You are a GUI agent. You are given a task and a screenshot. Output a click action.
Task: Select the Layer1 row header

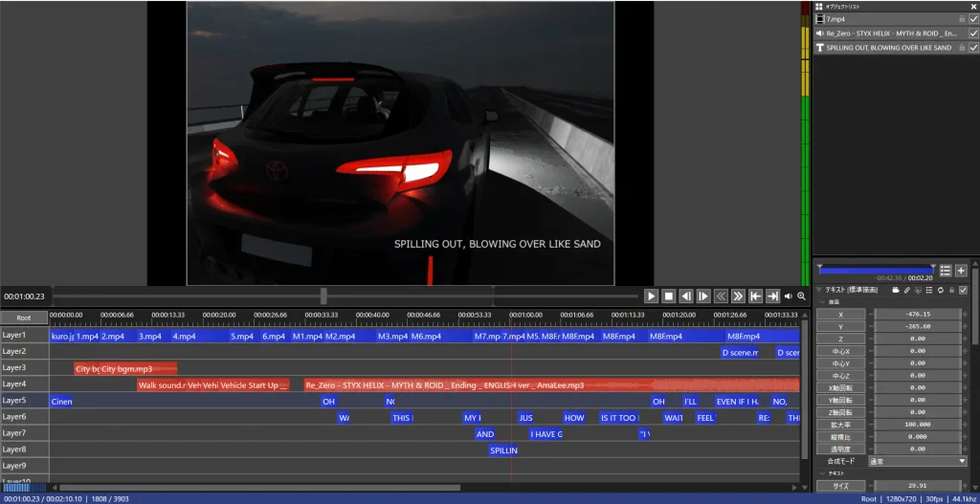(x=24, y=336)
